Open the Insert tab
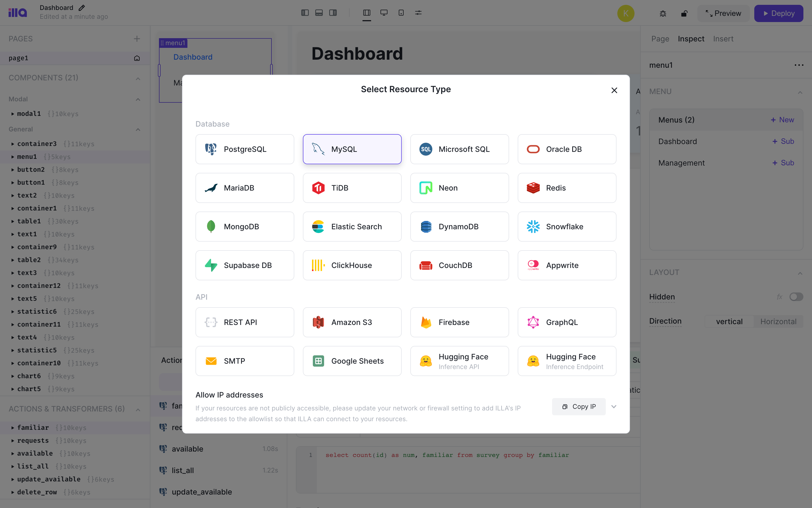The width and height of the screenshot is (812, 508). pyautogui.click(x=723, y=39)
